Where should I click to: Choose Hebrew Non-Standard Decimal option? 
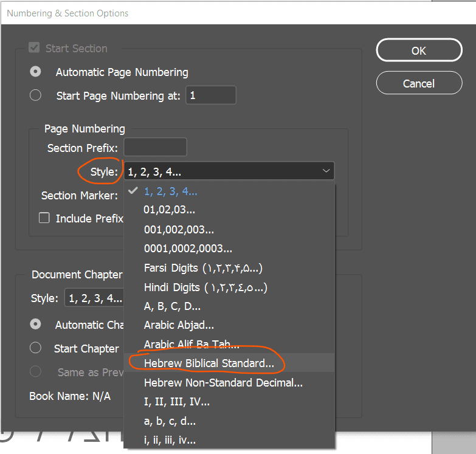tap(223, 383)
